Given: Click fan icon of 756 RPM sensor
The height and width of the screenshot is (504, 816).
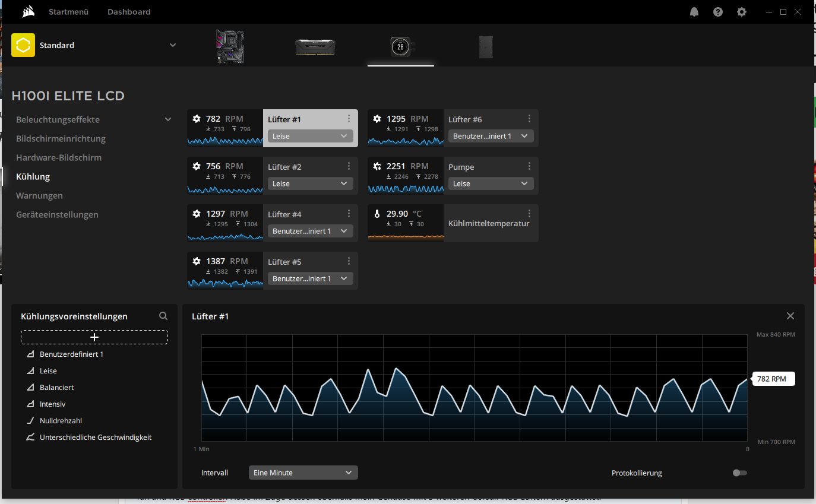Looking at the screenshot, I should coord(197,166).
